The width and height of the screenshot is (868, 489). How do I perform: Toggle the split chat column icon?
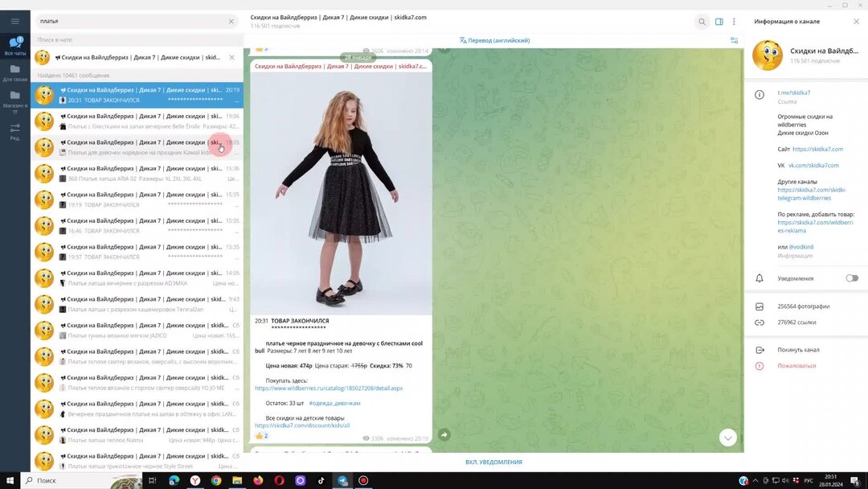pos(718,22)
